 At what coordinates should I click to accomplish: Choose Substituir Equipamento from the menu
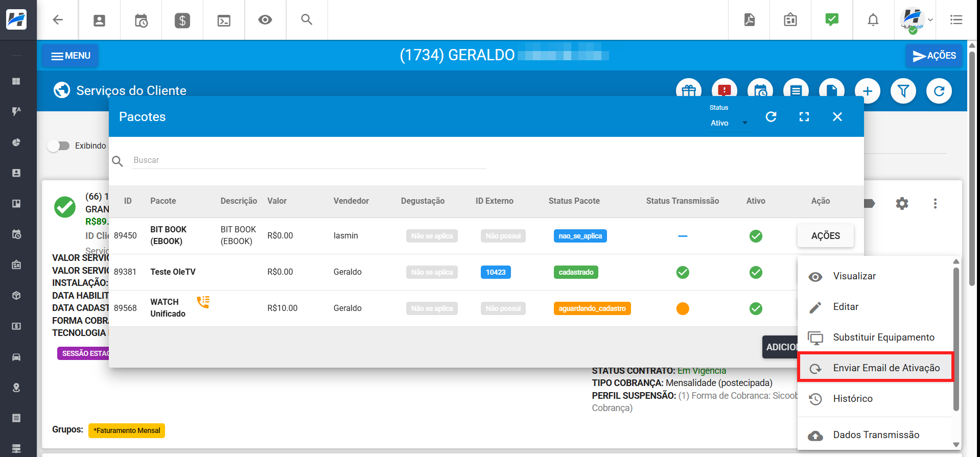click(x=883, y=337)
